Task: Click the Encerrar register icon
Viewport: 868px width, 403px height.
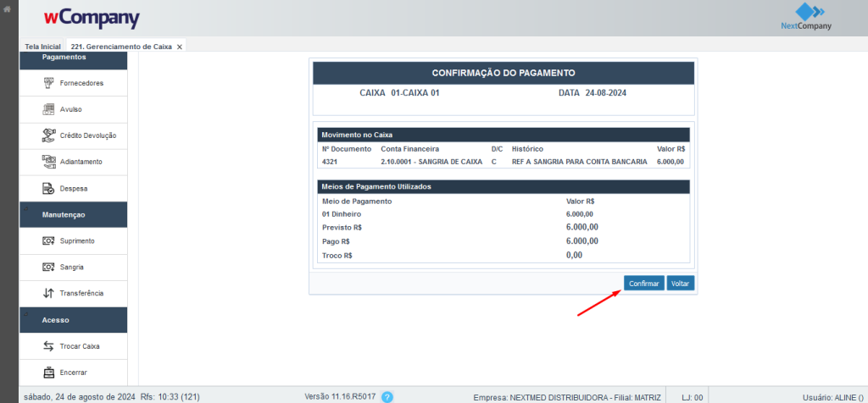Action: pyautogui.click(x=48, y=373)
